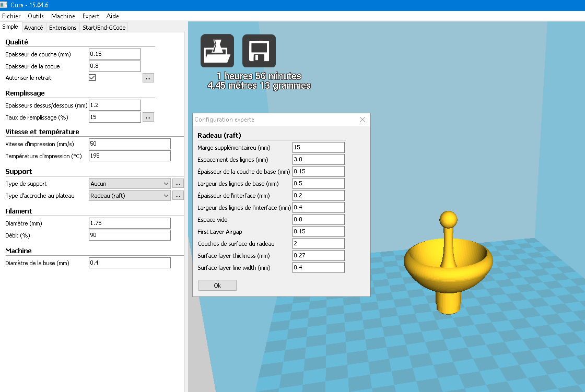The image size is (585, 392).
Task: Select the yellow 3D model on the build plate
Action: tap(448, 263)
